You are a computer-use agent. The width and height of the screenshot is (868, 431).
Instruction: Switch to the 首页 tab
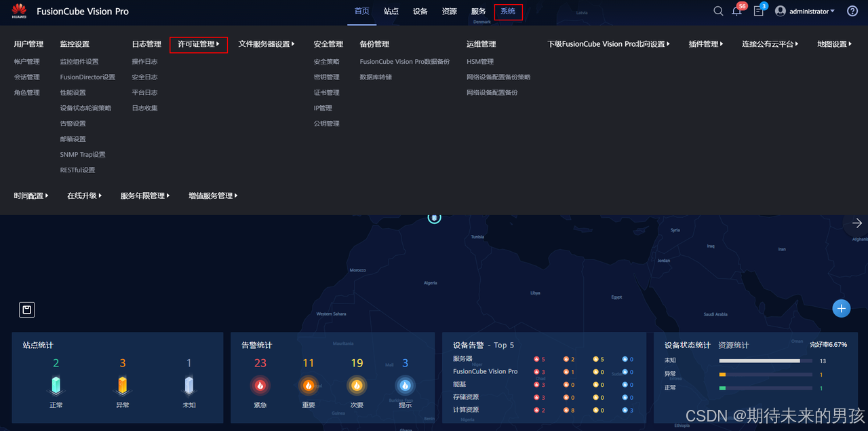pos(362,12)
